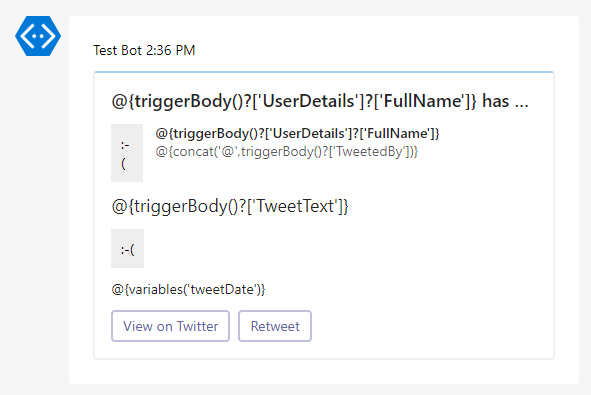Viewport: 591px width, 395px height.
Task: Click the grey concat TweetedBy handle text
Action: point(287,152)
